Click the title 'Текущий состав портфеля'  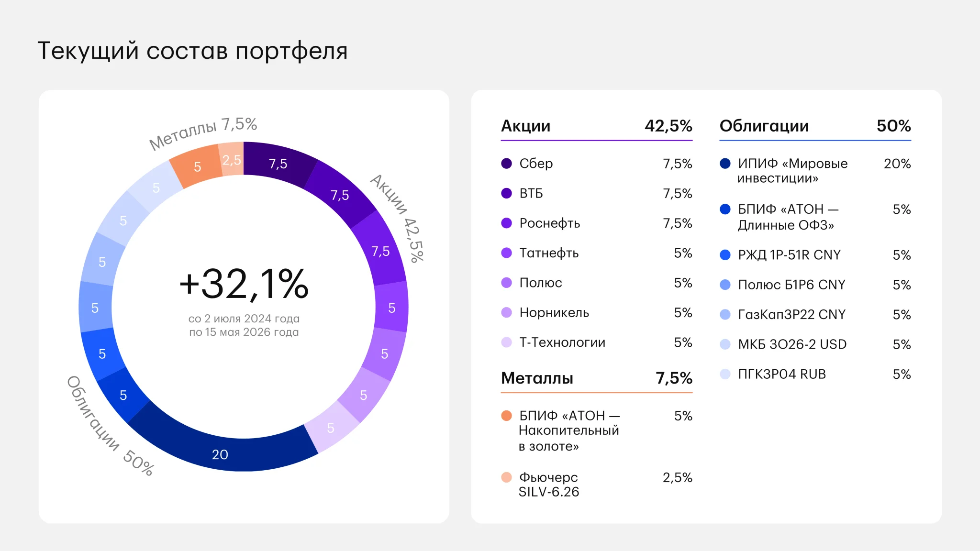192,51
